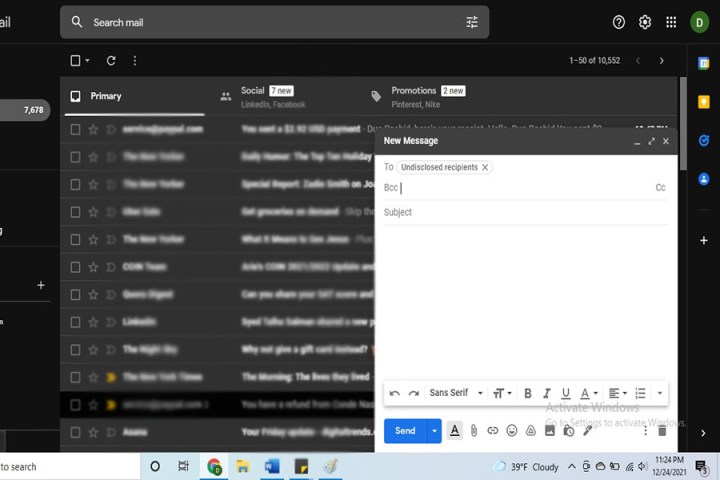Send the new message
Image resolution: width=720 pixels, height=480 pixels.
click(405, 431)
